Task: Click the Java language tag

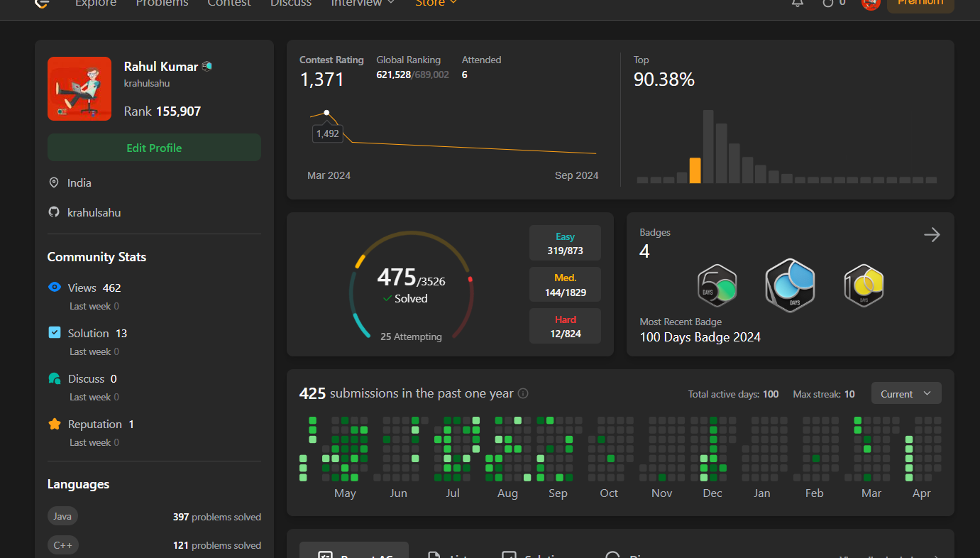Action: point(62,516)
